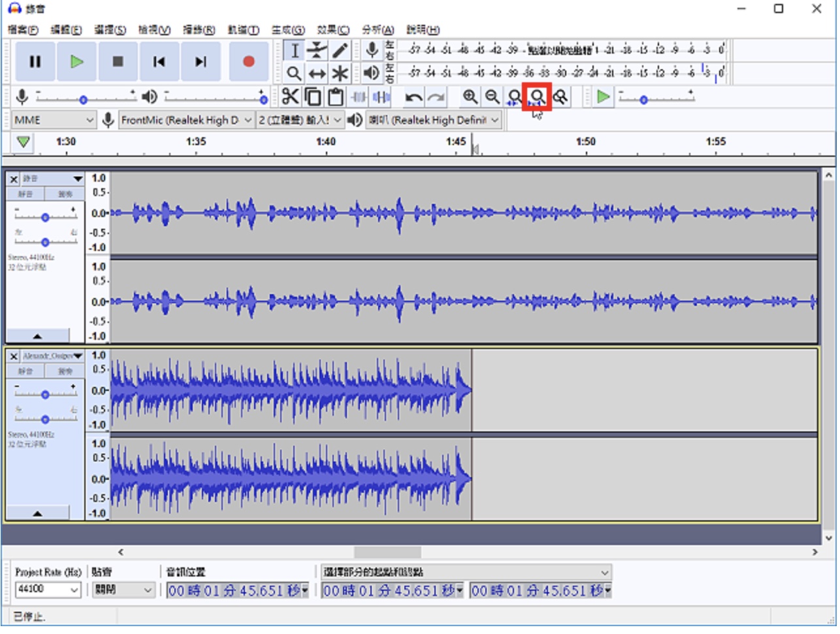Viewport: 840px width, 634px height.
Task: Open the 編輯(E) menu
Action: [66, 30]
